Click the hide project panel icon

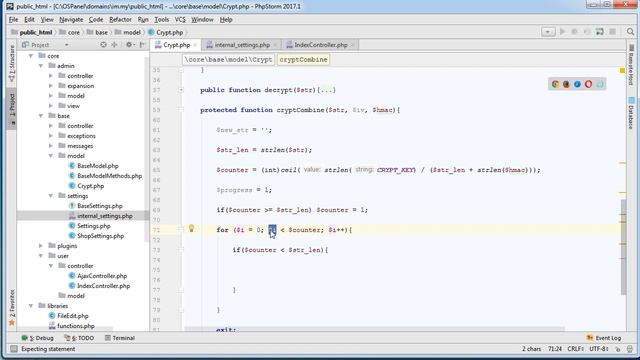pyautogui.click(x=142, y=44)
